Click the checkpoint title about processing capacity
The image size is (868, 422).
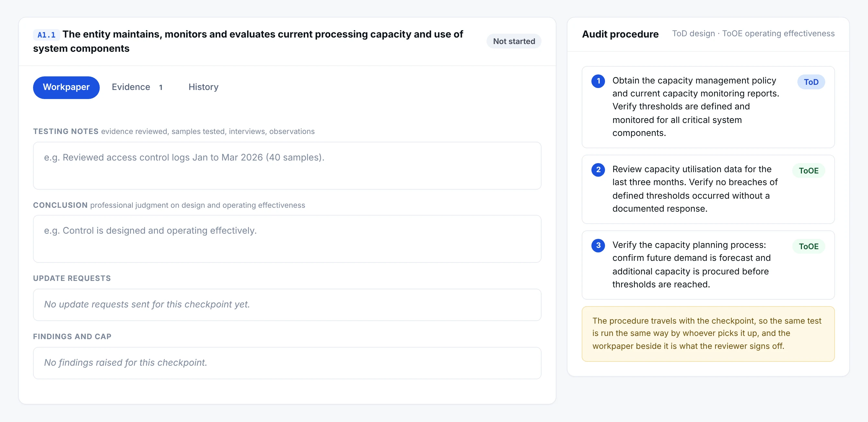click(x=248, y=41)
